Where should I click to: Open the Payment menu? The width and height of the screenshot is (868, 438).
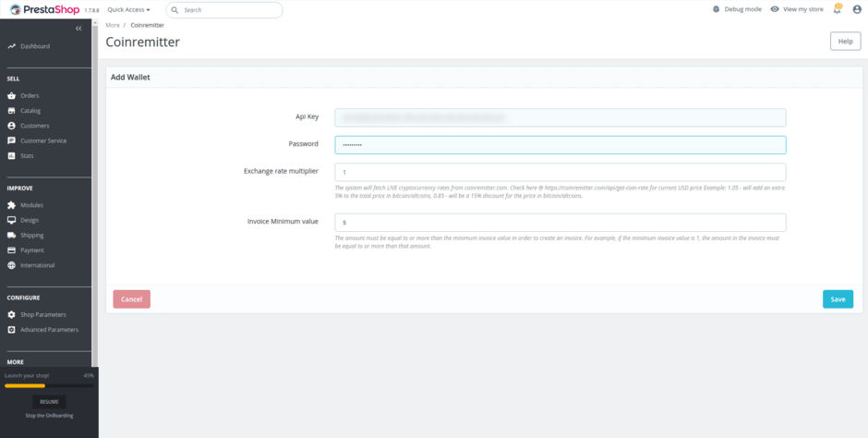[x=32, y=250]
